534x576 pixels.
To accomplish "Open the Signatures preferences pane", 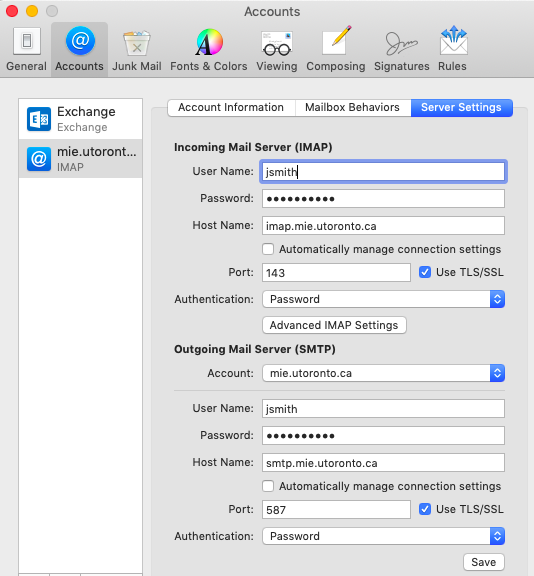I will point(401,49).
